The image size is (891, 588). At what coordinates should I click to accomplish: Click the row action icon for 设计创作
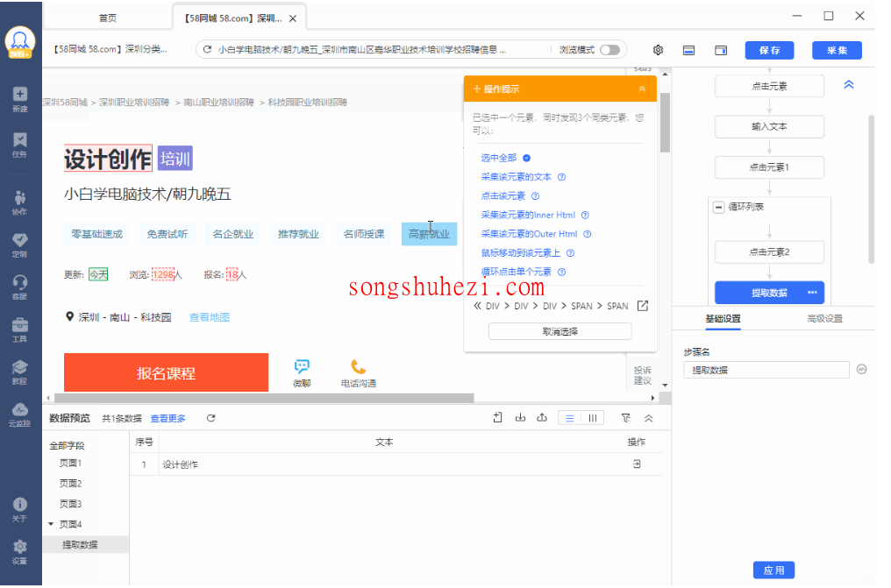637,464
